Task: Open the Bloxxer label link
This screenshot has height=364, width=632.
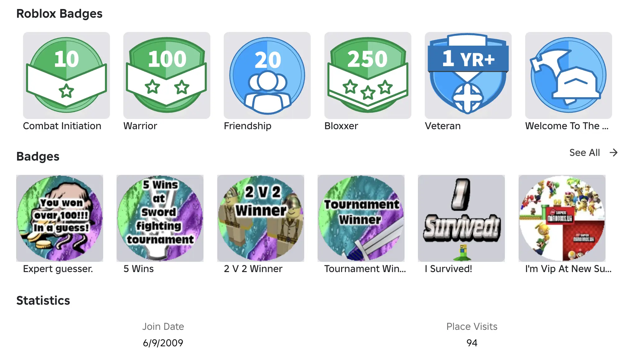Action: pyautogui.click(x=341, y=126)
